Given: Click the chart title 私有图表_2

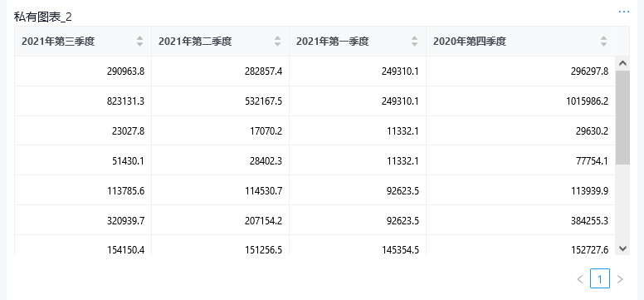Looking at the screenshot, I should 43,17.
